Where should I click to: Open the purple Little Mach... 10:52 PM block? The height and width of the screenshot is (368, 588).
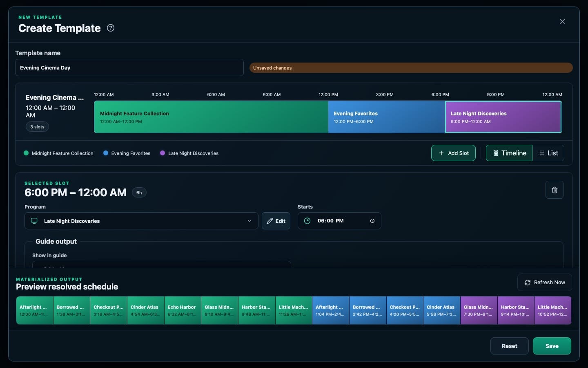[553, 310]
